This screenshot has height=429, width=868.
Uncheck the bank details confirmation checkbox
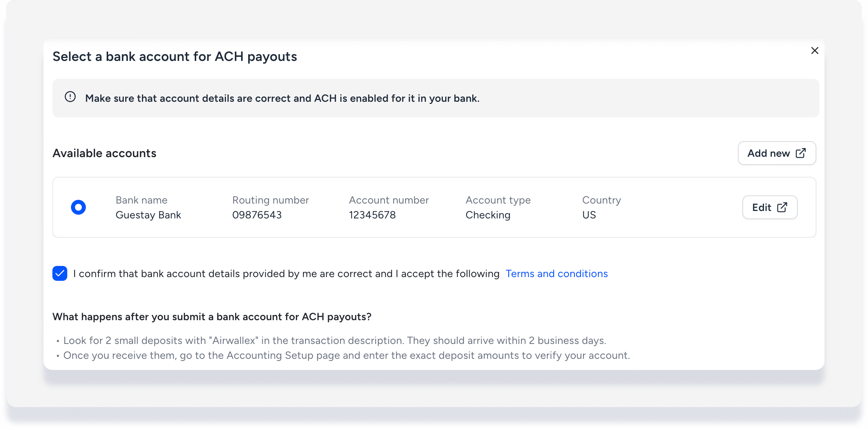60,273
